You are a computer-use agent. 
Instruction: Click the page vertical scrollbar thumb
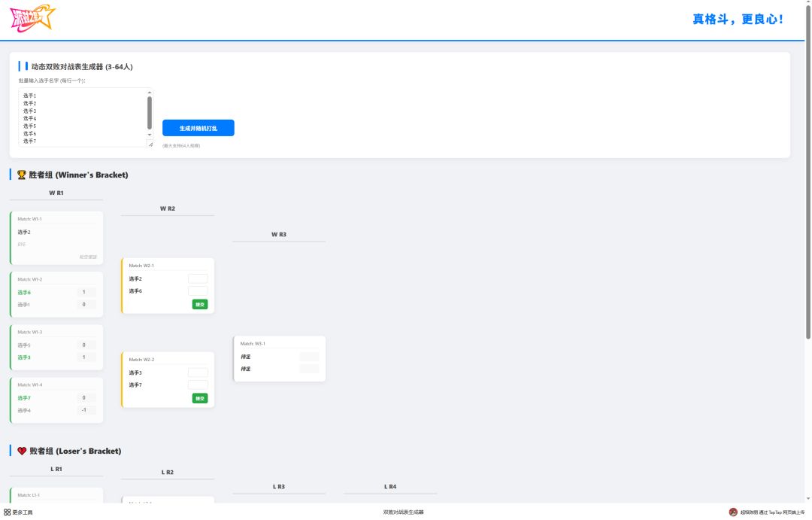point(807,171)
